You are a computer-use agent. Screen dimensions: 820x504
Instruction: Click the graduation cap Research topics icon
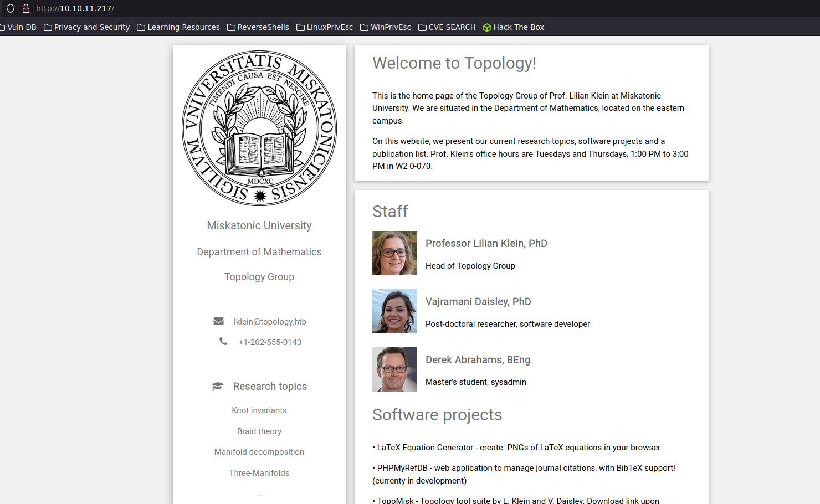[x=218, y=386]
